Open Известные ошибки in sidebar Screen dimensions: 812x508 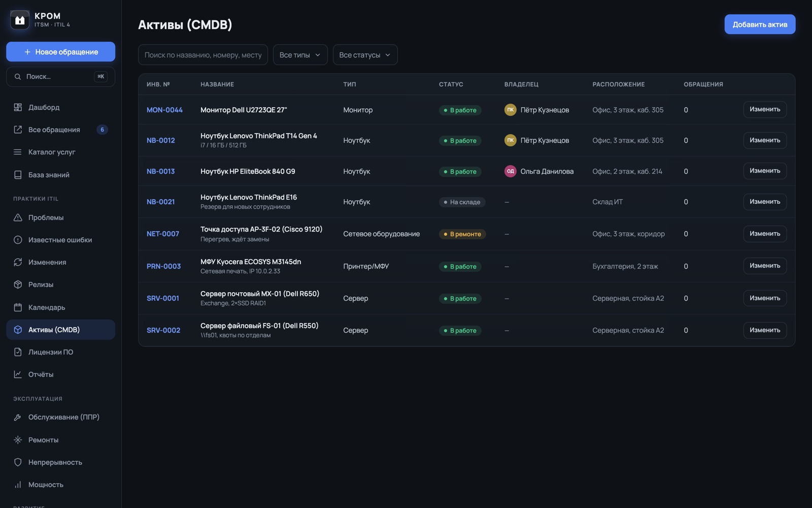tap(60, 240)
